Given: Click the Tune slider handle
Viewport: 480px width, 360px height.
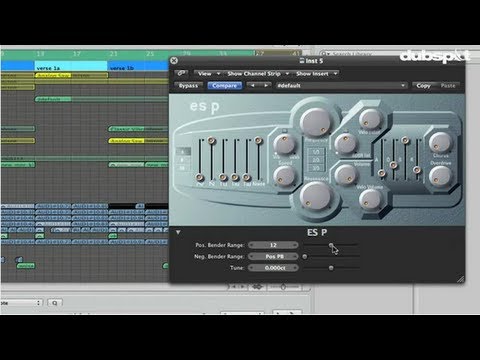Looking at the screenshot, I should pyautogui.click(x=331, y=268).
